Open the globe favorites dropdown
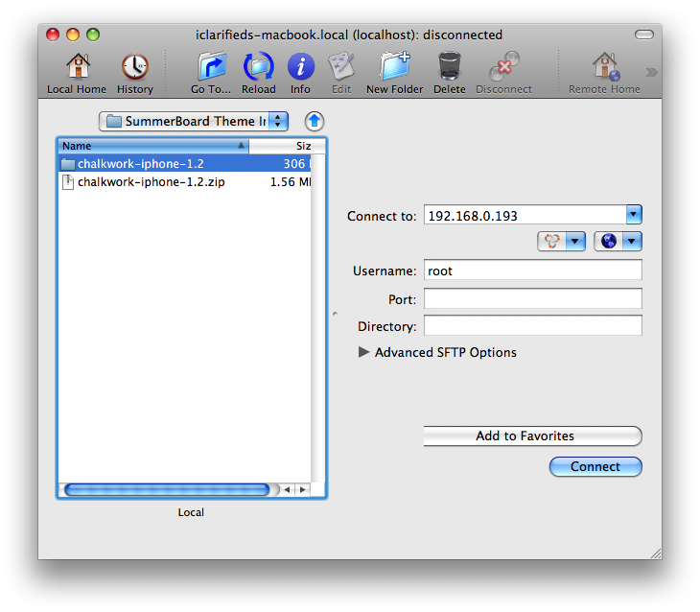 pyautogui.click(x=618, y=242)
